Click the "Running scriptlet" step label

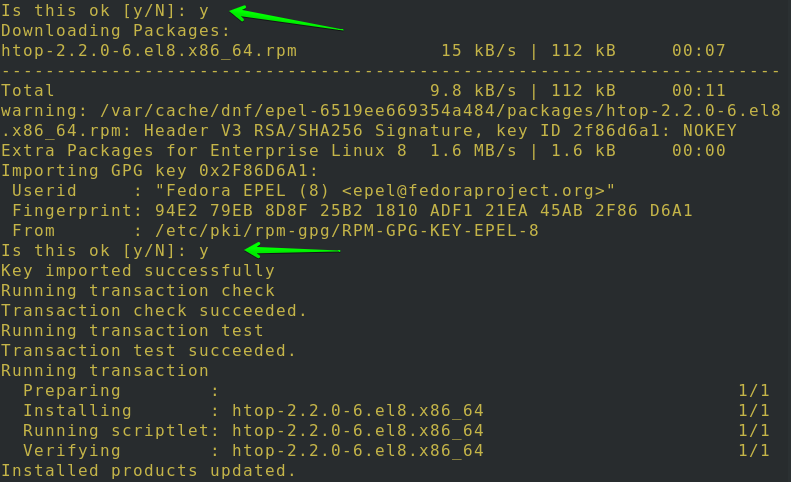click(116, 430)
